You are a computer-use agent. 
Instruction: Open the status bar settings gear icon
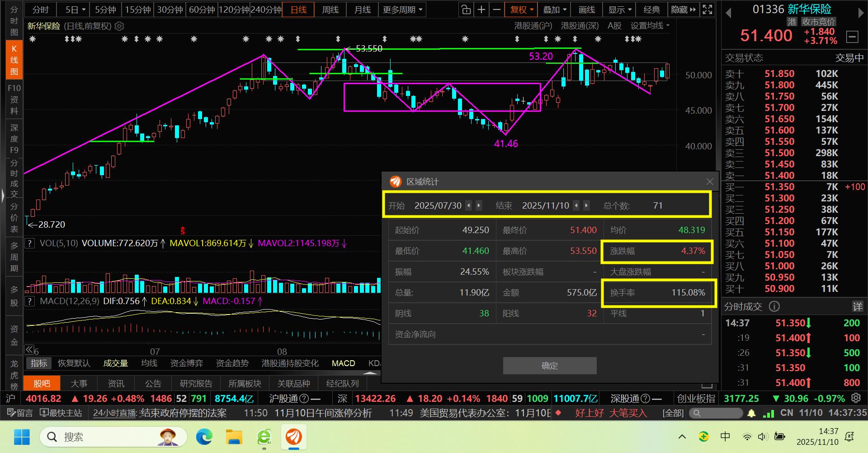(856, 398)
